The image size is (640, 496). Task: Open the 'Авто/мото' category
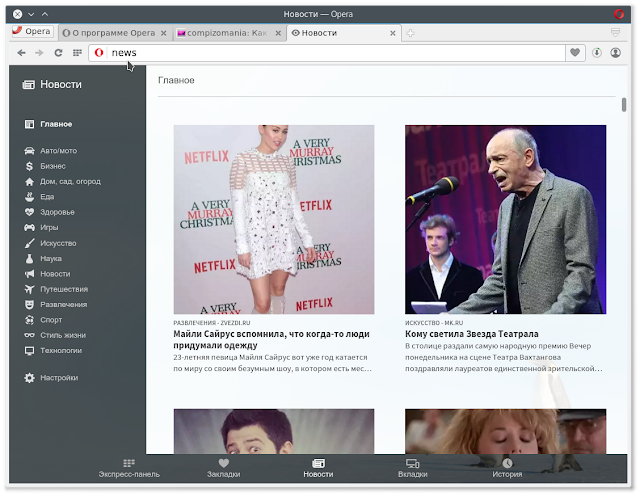coord(50,151)
